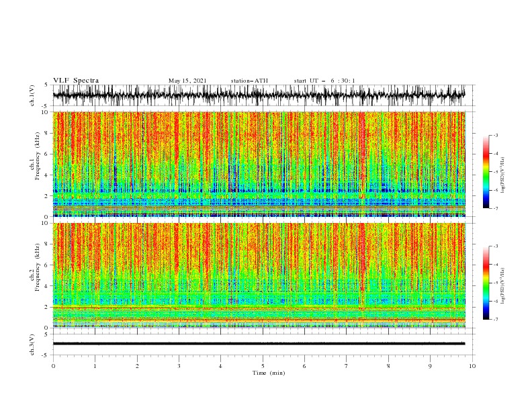Click the time axis tick label "10"

tap(472, 366)
